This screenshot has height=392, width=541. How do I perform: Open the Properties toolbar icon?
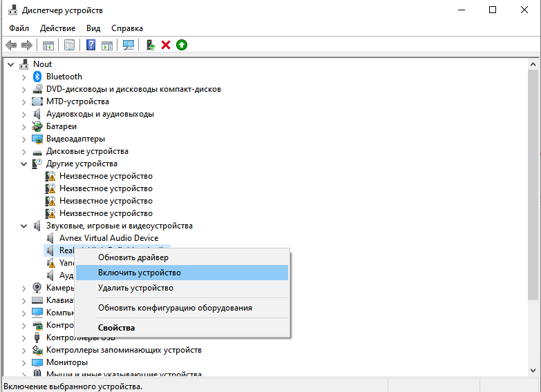pos(69,45)
